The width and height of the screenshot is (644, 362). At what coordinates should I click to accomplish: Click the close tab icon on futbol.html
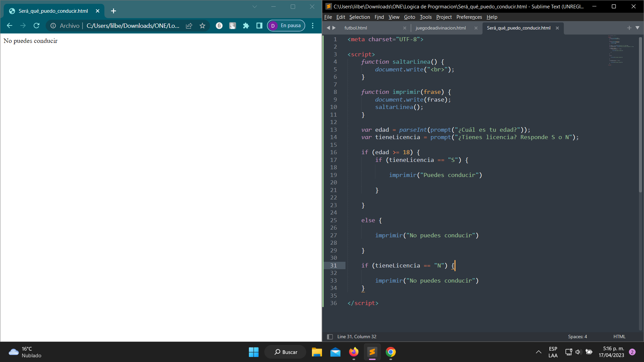tap(404, 28)
